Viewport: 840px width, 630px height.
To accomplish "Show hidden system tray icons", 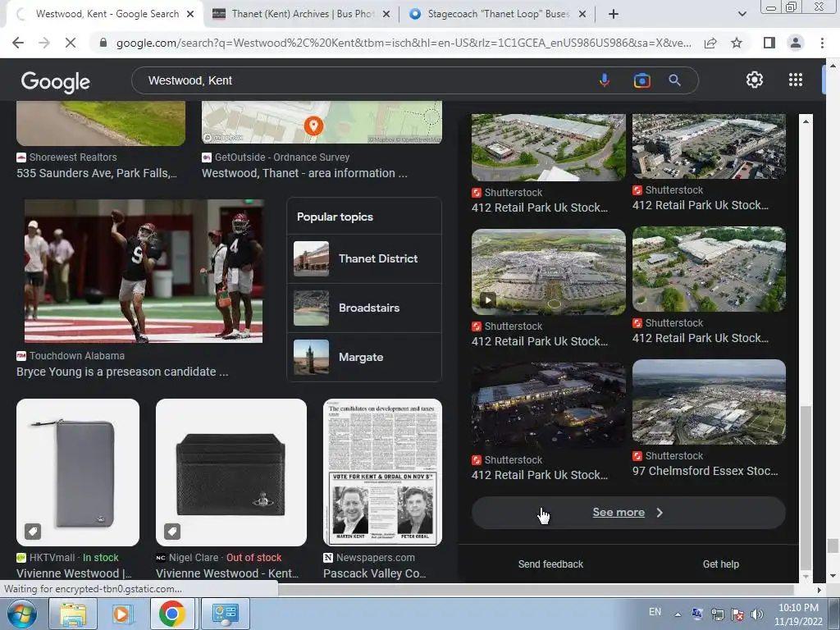I will [x=678, y=614].
